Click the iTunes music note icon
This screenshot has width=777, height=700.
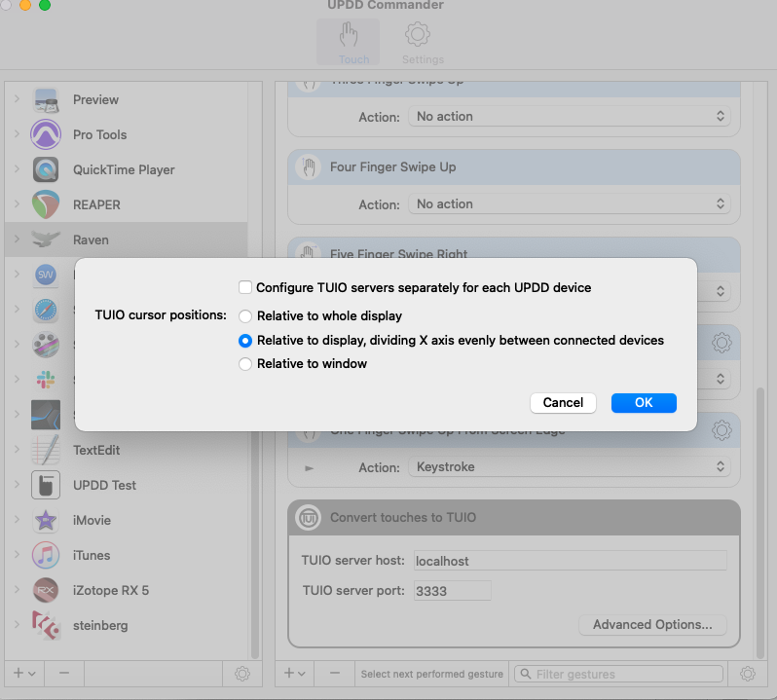46,555
